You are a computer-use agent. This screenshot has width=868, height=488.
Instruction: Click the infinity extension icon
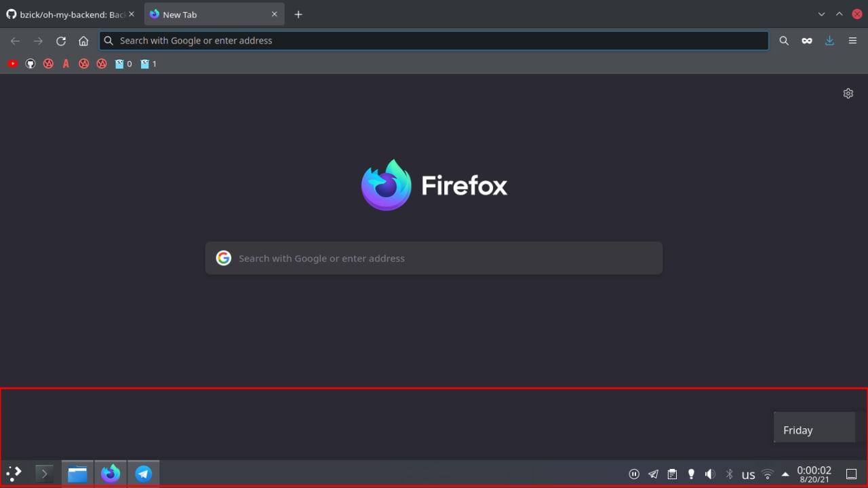[x=807, y=41]
